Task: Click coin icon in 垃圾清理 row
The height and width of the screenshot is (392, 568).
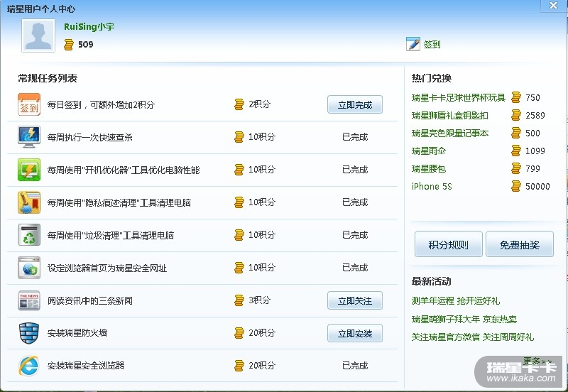Action: tap(239, 235)
